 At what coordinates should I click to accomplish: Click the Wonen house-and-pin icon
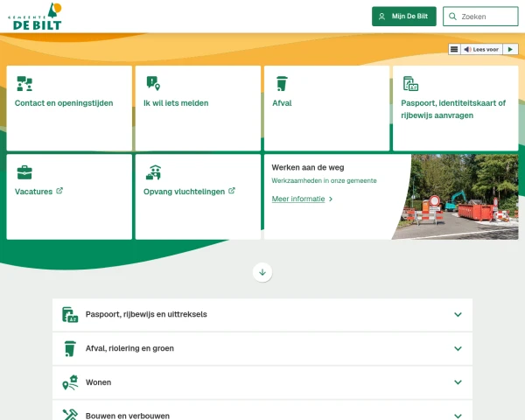[x=70, y=382]
